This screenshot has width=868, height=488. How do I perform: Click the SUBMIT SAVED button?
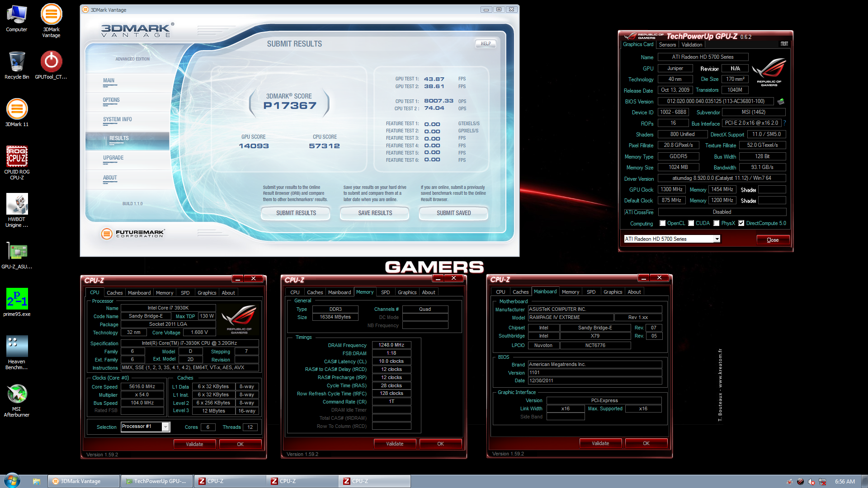coord(453,213)
